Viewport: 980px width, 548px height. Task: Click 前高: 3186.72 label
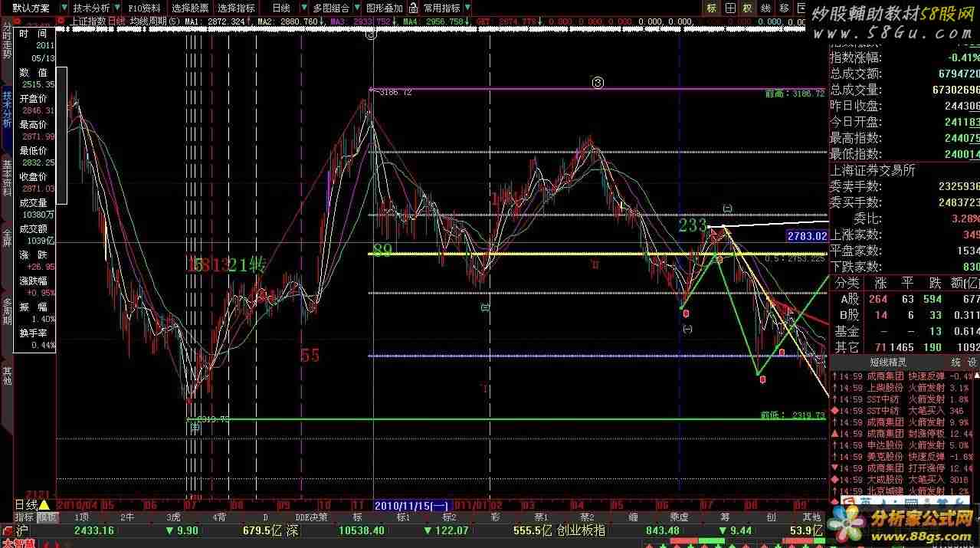click(795, 94)
